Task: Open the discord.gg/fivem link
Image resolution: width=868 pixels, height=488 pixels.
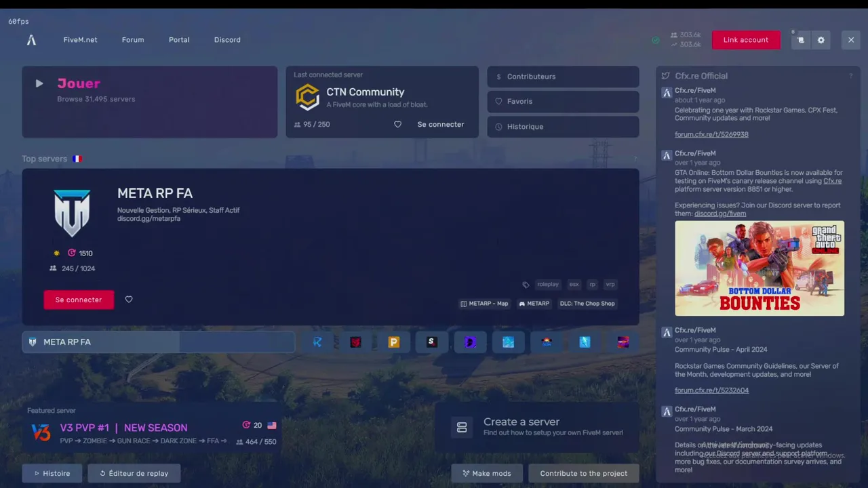Action: click(720, 213)
